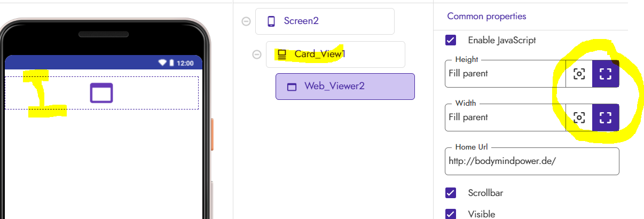
Task: Click the Width fill parent icon
Action: 606,118
